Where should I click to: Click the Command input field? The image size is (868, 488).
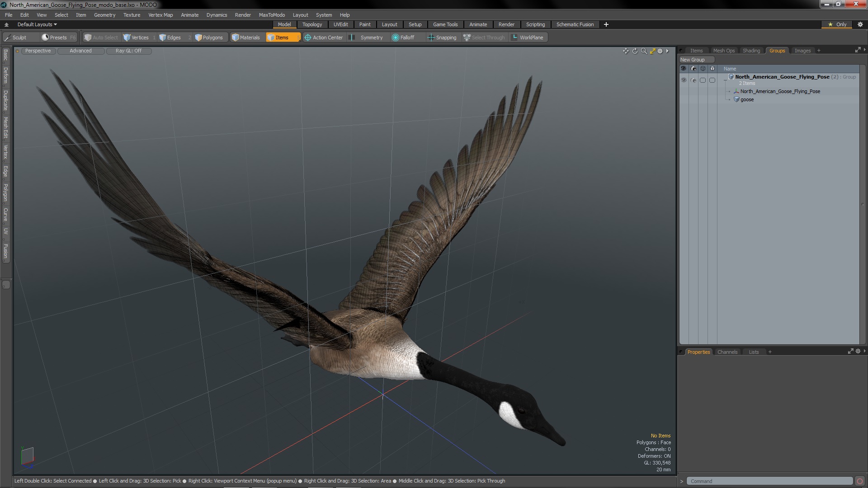point(769,481)
